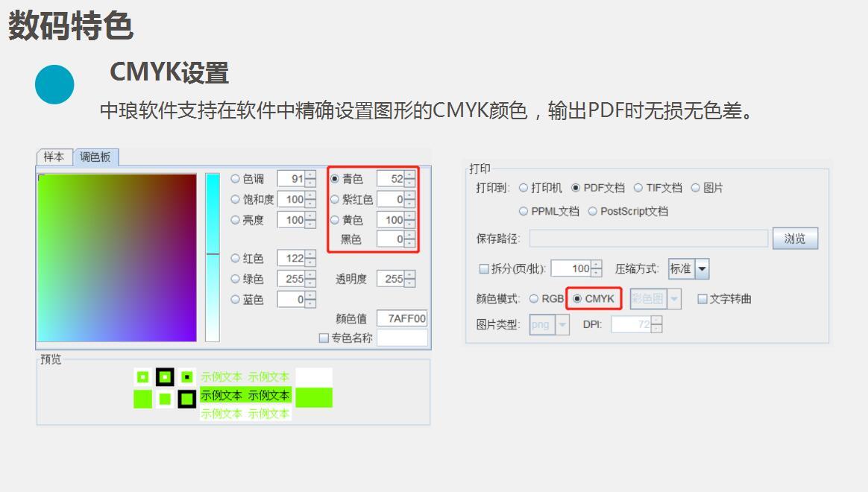Click the cyan vertical color slider

point(213,257)
